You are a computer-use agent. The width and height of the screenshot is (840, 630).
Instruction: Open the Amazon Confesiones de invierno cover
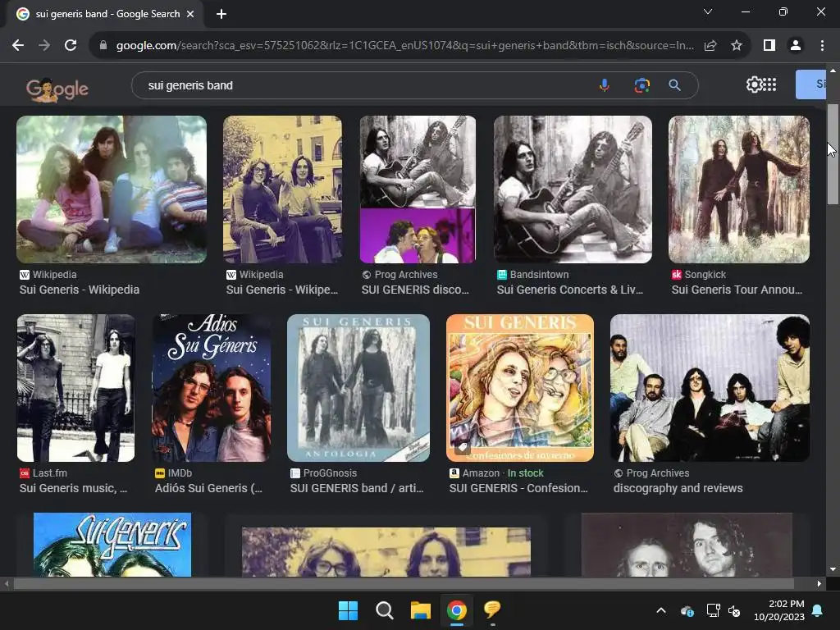click(x=519, y=388)
